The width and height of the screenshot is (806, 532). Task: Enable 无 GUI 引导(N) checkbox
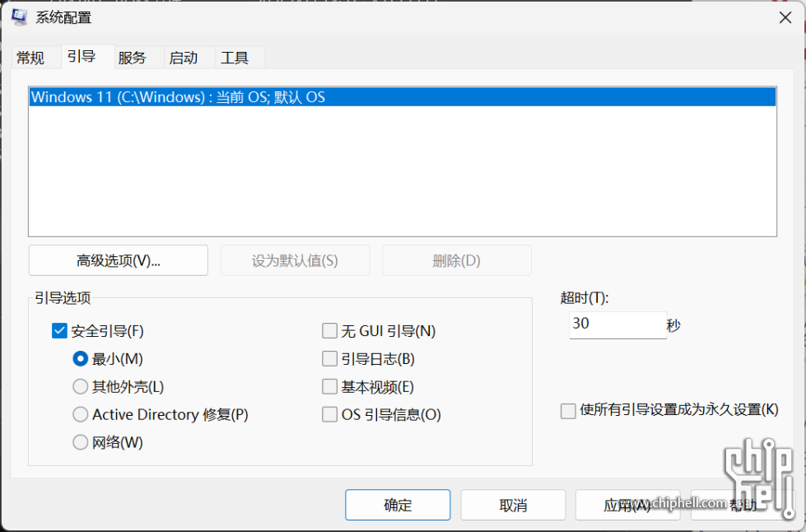point(329,331)
